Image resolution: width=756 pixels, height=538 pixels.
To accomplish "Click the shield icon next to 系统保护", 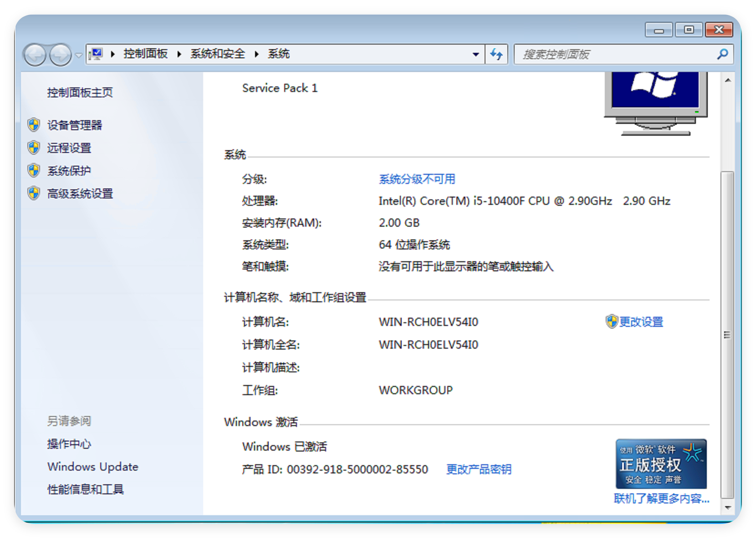I will coord(33,170).
